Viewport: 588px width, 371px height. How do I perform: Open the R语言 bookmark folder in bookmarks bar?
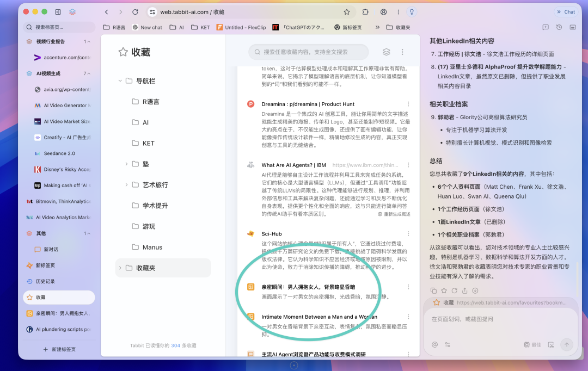click(114, 27)
